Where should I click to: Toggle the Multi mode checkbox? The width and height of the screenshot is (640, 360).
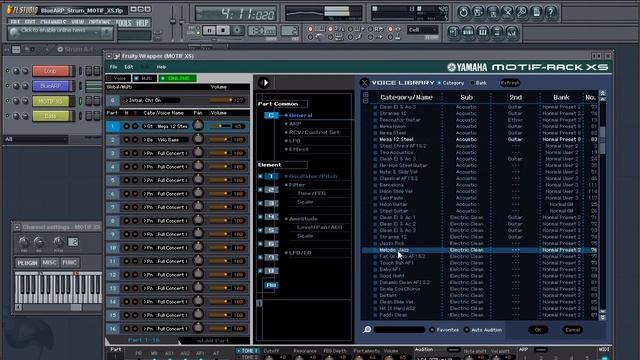(137, 78)
